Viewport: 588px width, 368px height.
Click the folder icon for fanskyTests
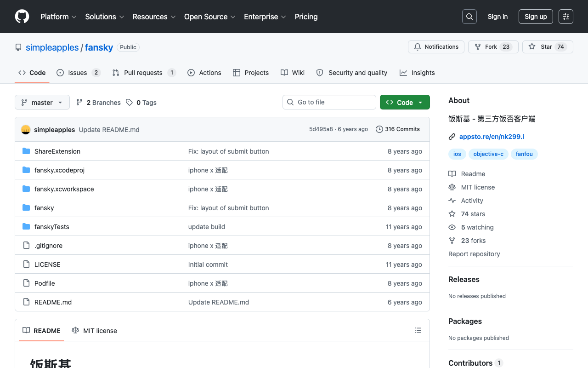click(x=26, y=227)
